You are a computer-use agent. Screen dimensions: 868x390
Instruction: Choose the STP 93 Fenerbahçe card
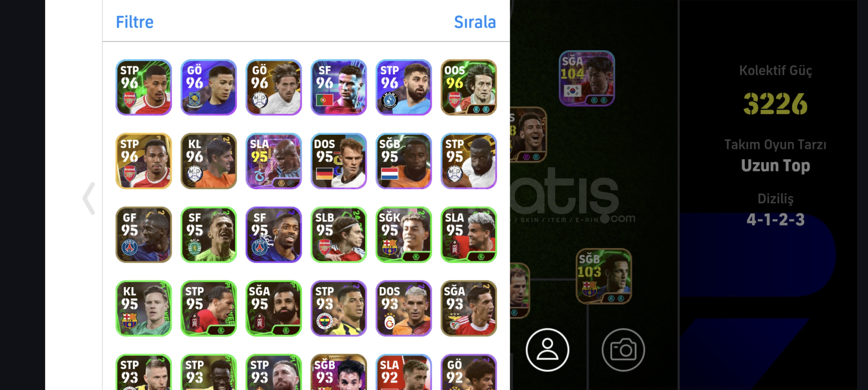pyautogui.click(x=339, y=308)
